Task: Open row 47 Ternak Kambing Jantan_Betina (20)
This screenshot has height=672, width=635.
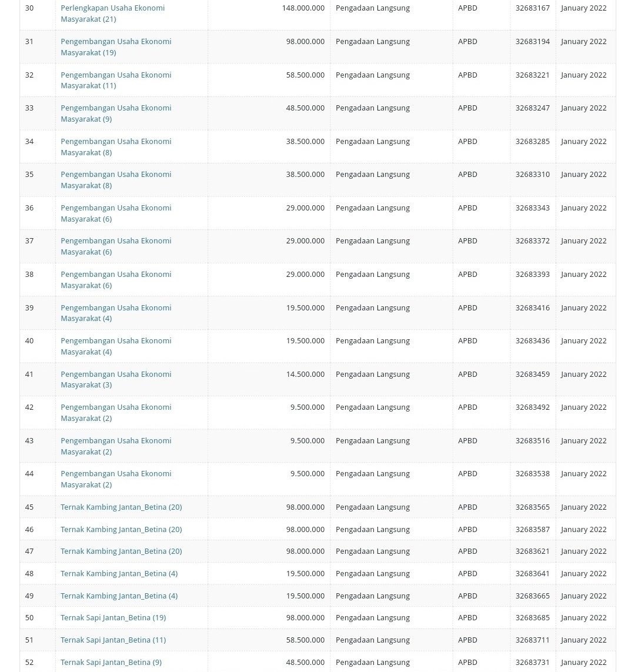Action: tap(121, 551)
